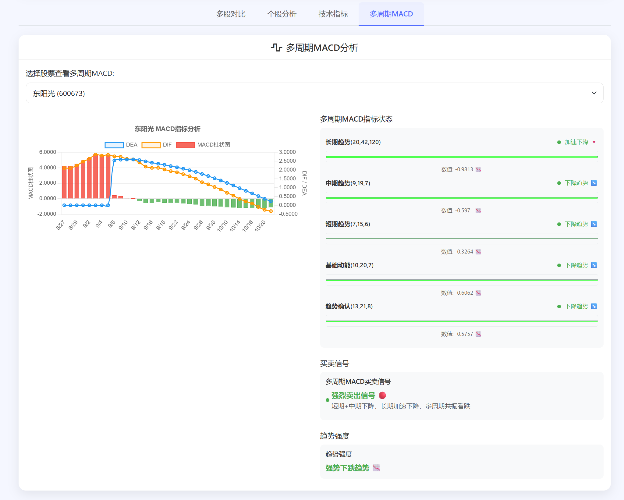
Task: Click the green status dot in 长期趋势 row
Action: tap(559, 143)
